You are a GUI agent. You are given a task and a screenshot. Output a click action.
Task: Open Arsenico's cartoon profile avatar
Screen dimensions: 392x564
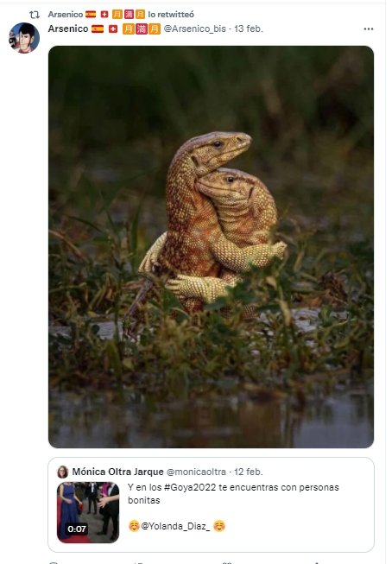tap(24, 38)
